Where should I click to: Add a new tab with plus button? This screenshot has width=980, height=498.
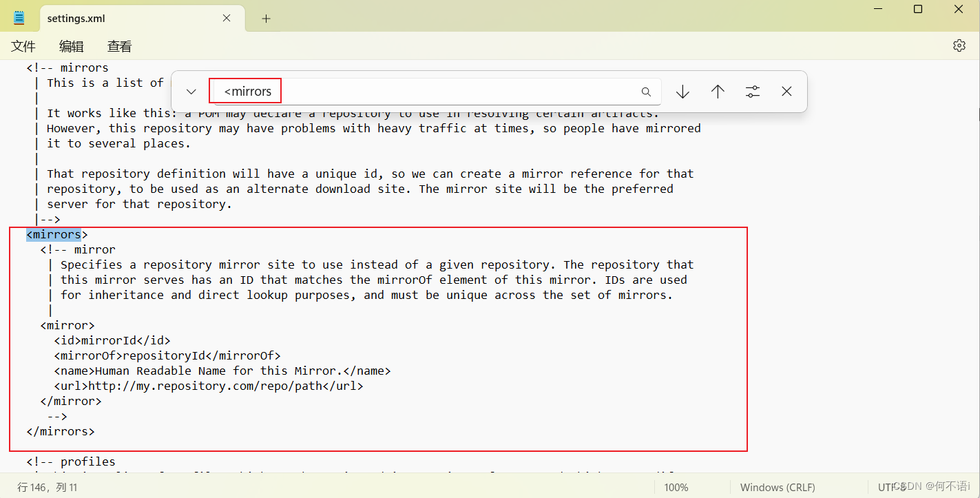click(266, 19)
